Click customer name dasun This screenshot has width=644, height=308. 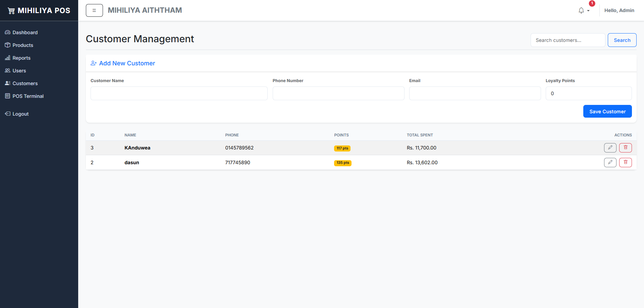[x=132, y=163]
